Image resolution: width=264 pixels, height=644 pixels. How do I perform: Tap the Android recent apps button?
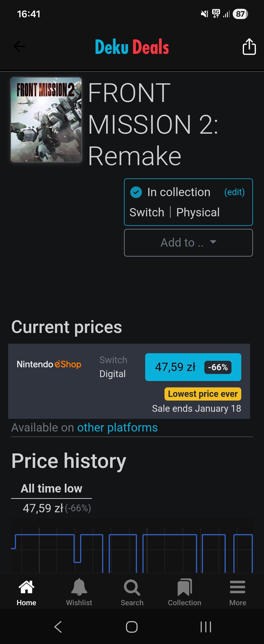[x=206, y=627]
